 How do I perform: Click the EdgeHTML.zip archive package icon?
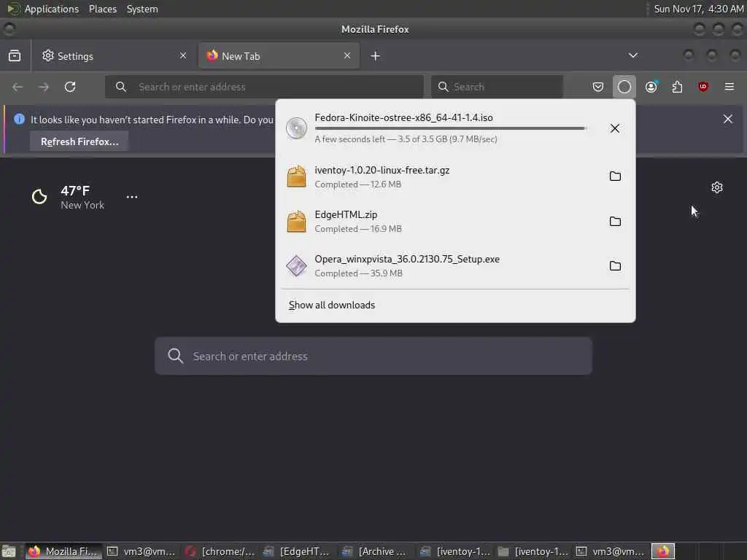(x=296, y=222)
